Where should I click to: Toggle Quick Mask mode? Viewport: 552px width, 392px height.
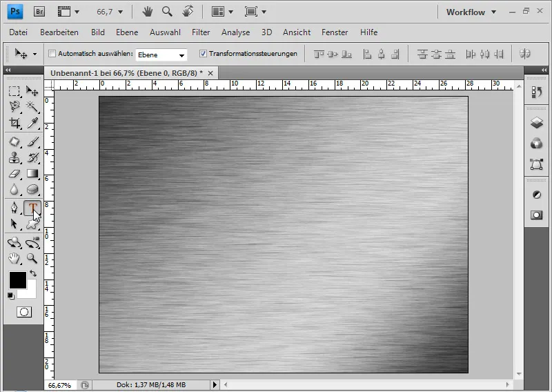coord(24,312)
